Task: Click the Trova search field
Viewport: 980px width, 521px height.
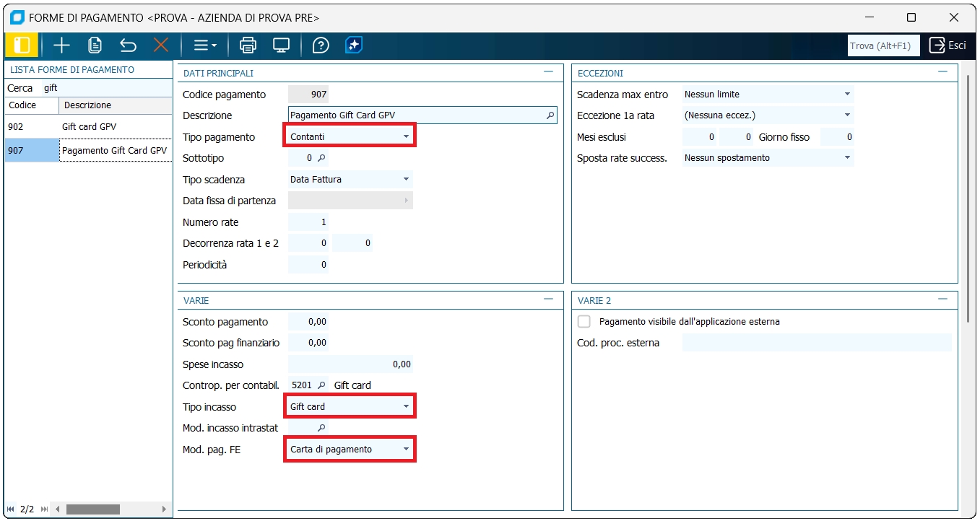Action: coord(883,45)
